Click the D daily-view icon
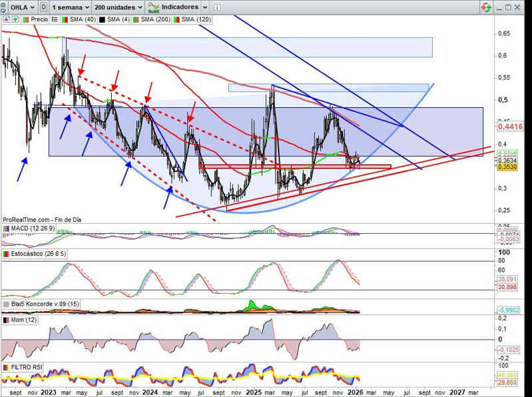Image resolution: width=532 pixels, height=397 pixels. coord(43,7)
